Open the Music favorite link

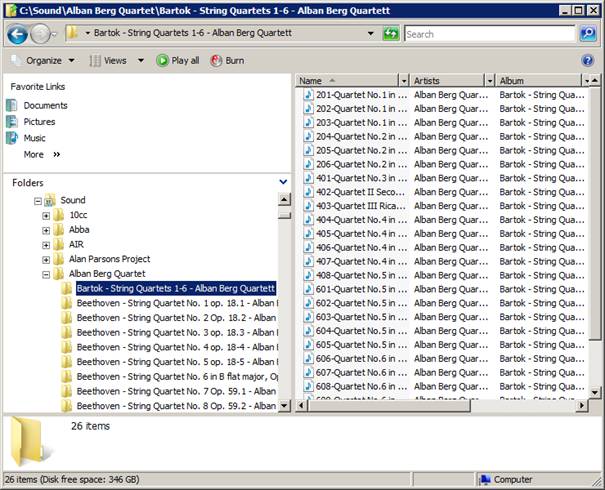[x=34, y=138]
